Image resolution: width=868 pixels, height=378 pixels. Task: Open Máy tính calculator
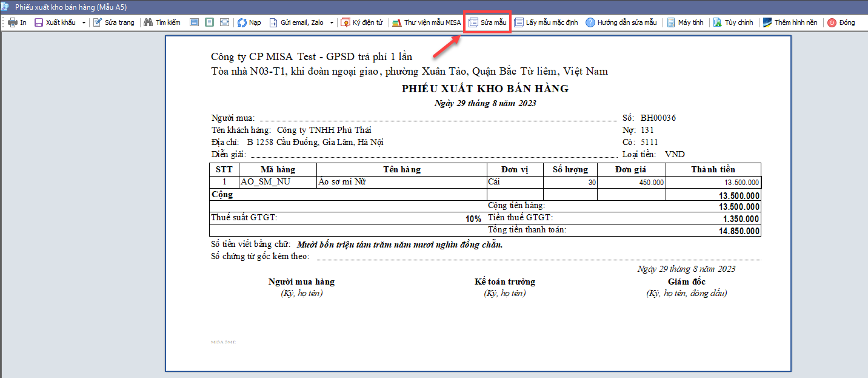click(685, 22)
